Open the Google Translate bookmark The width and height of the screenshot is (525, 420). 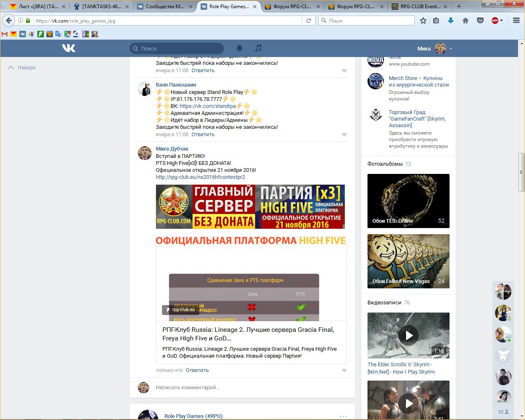[x=59, y=34]
